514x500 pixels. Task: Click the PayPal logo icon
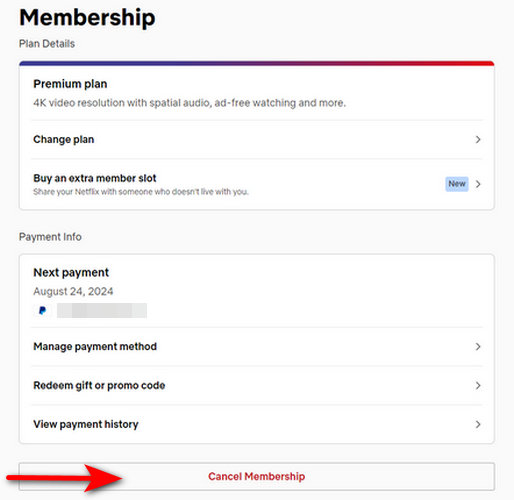43,310
